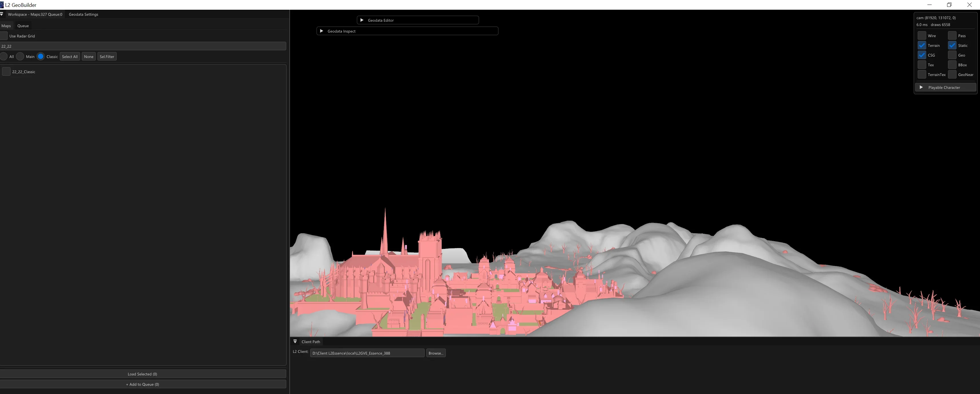Check the 22_22_Classic map checkbox
980x394 pixels.
[x=6, y=71]
